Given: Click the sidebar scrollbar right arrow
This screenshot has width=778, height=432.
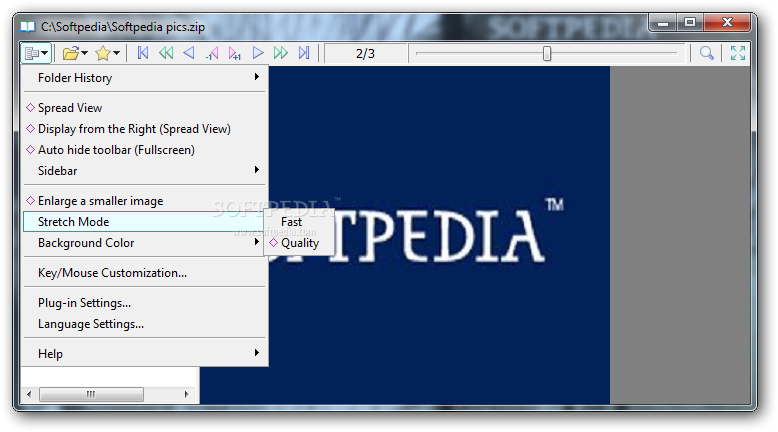Looking at the screenshot, I should click(186, 394).
